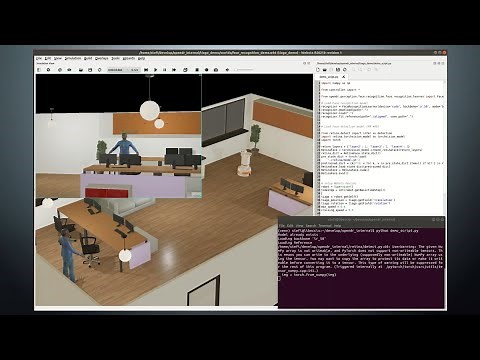Viewport: 480px width, 360px height.
Task: Open the Overlays menu
Action: 102,58
